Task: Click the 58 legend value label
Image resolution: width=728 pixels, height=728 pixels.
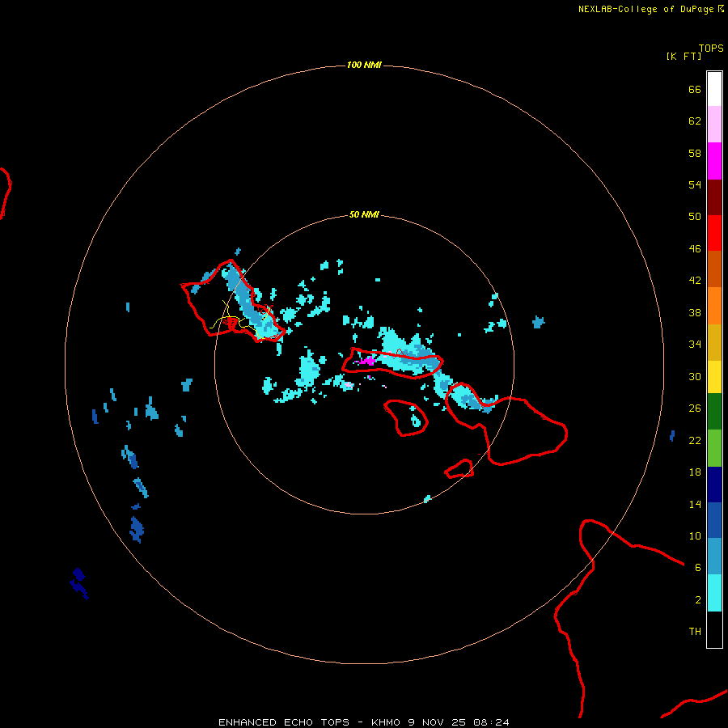Action: (695, 153)
